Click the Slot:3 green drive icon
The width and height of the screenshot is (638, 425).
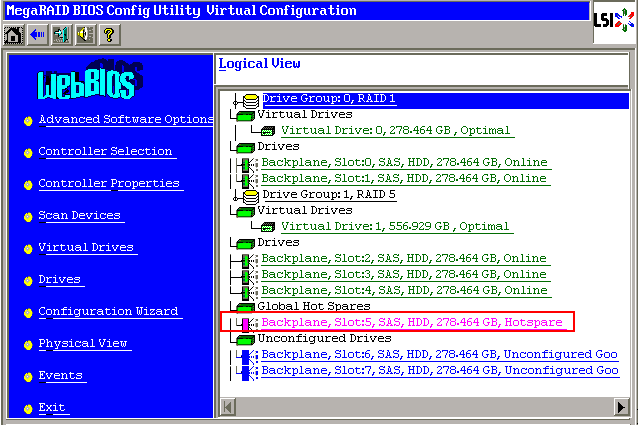click(248, 277)
